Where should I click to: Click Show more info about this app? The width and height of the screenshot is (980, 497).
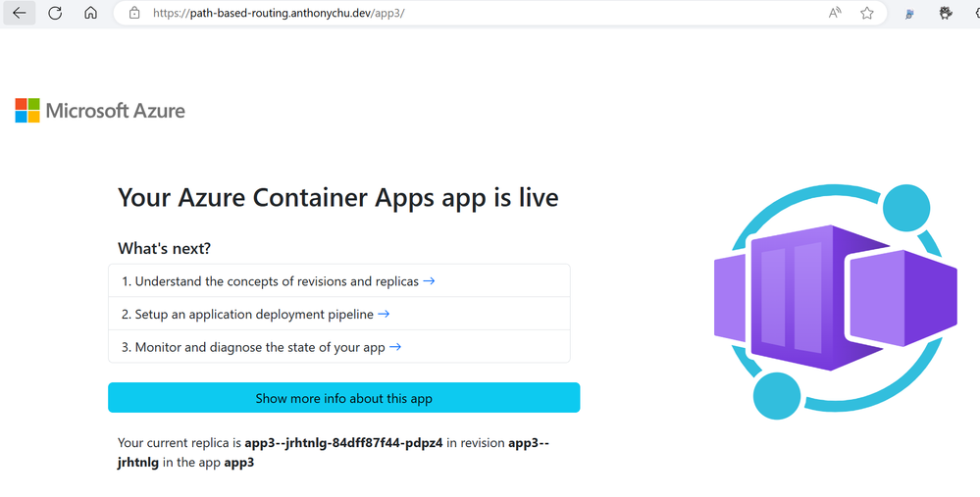[x=343, y=398]
